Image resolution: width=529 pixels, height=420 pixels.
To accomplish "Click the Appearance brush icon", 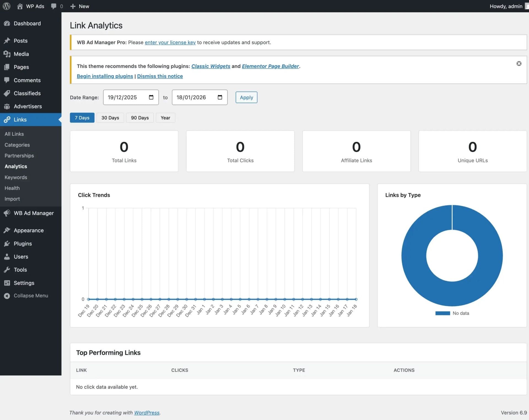I will 7,230.
